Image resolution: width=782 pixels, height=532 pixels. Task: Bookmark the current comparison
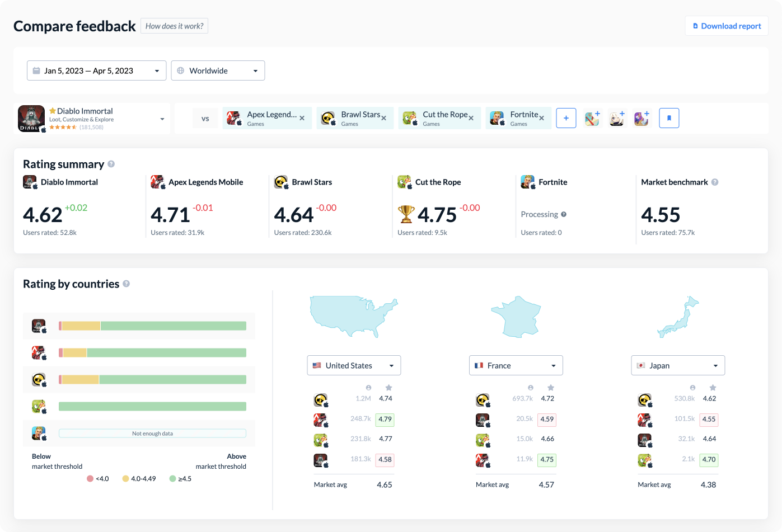pos(669,118)
